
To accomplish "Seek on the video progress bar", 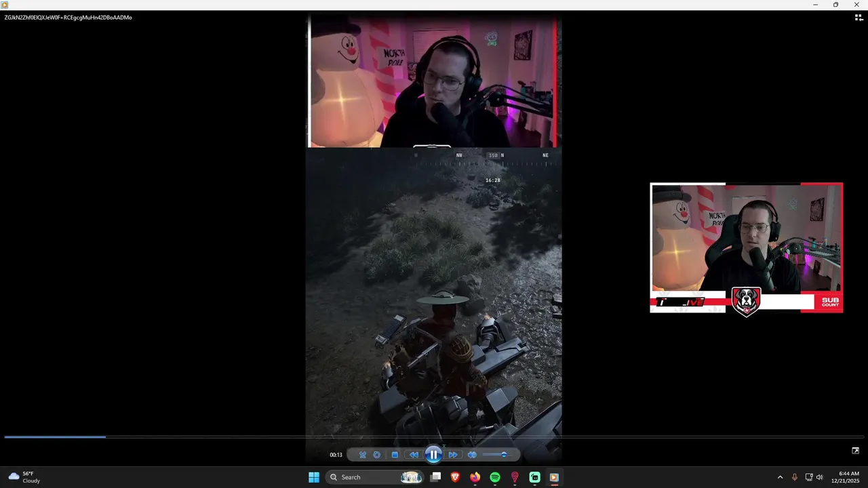I will 434,437.
